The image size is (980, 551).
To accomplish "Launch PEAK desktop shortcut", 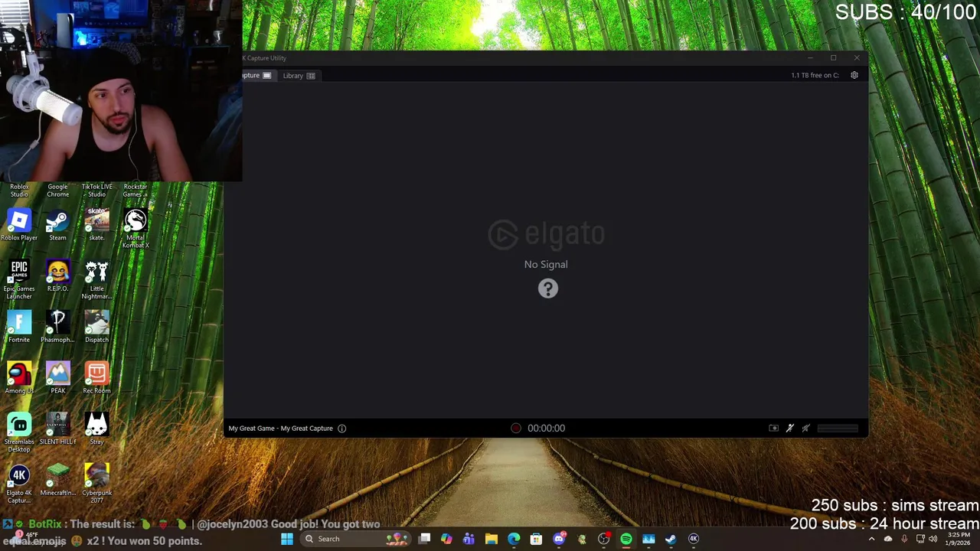I will click(57, 379).
